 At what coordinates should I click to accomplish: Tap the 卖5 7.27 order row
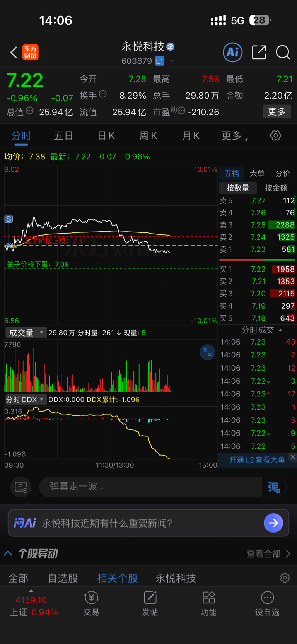pos(257,200)
